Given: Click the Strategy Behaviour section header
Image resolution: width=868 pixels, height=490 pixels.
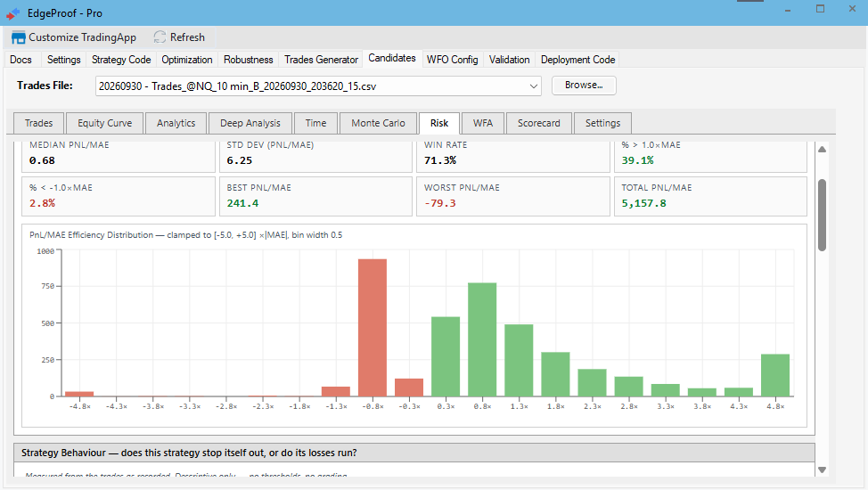Looking at the screenshot, I should click(x=414, y=453).
